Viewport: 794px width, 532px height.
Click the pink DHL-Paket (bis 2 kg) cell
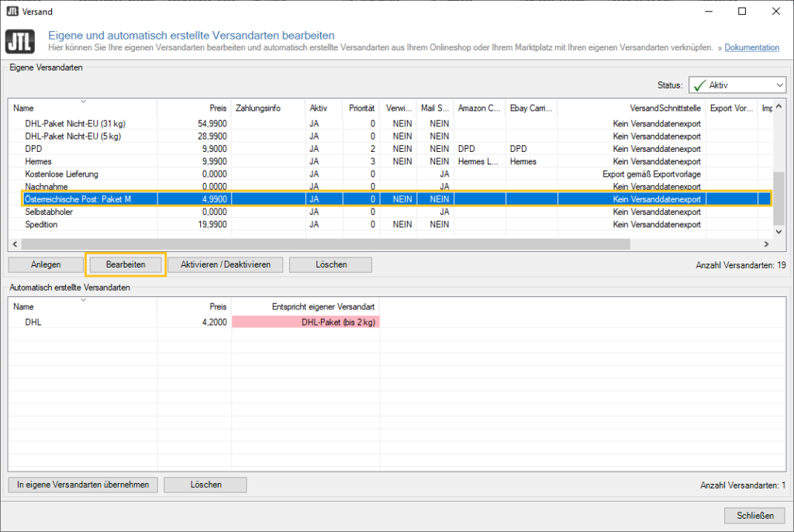point(306,322)
